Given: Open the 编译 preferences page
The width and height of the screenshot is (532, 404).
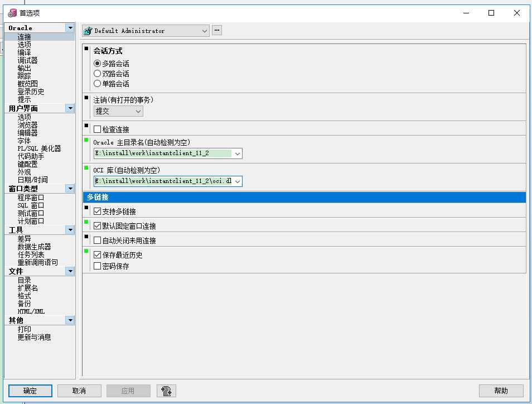Looking at the screenshot, I should click(x=24, y=52).
